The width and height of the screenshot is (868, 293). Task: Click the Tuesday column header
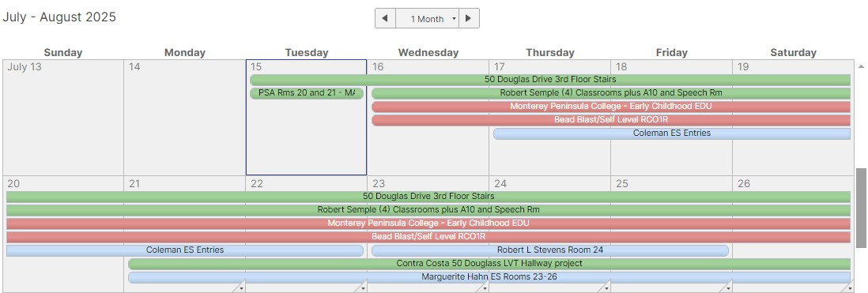[307, 52]
